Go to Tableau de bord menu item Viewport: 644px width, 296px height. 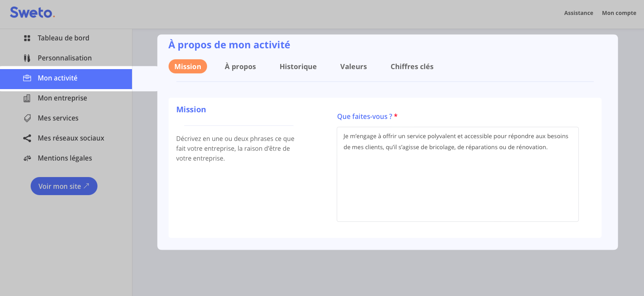pos(63,38)
